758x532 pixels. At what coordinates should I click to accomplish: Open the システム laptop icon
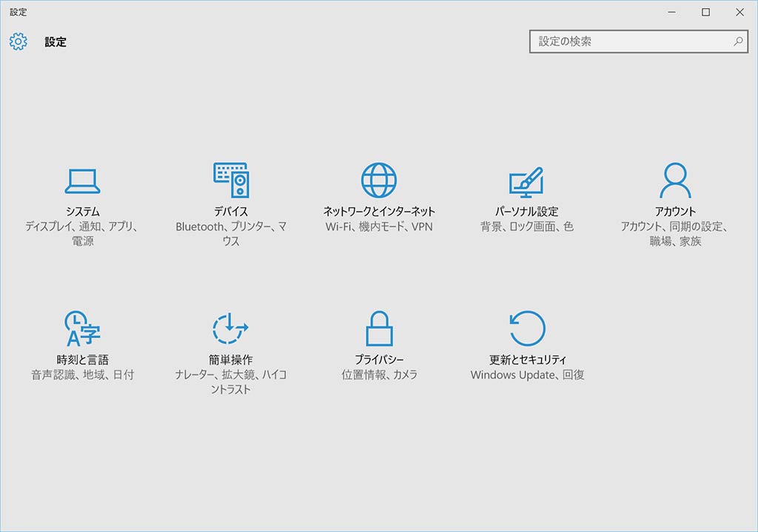tap(83, 181)
